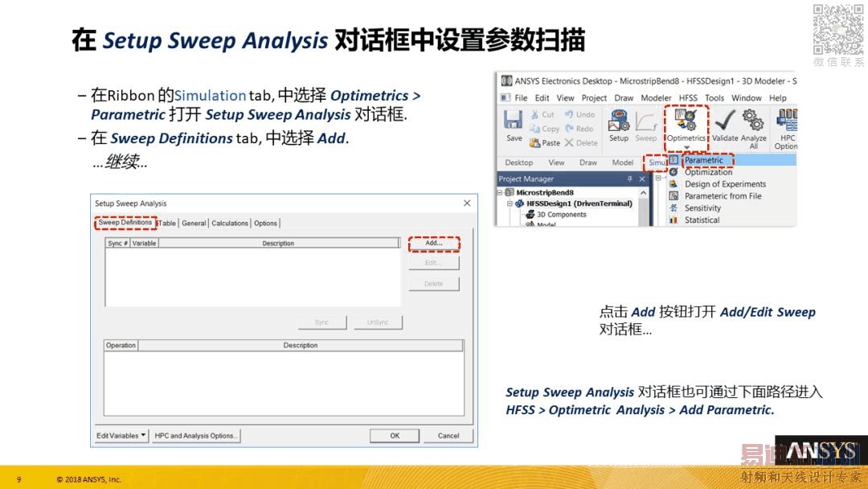Open the Project menu

point(594,98)
